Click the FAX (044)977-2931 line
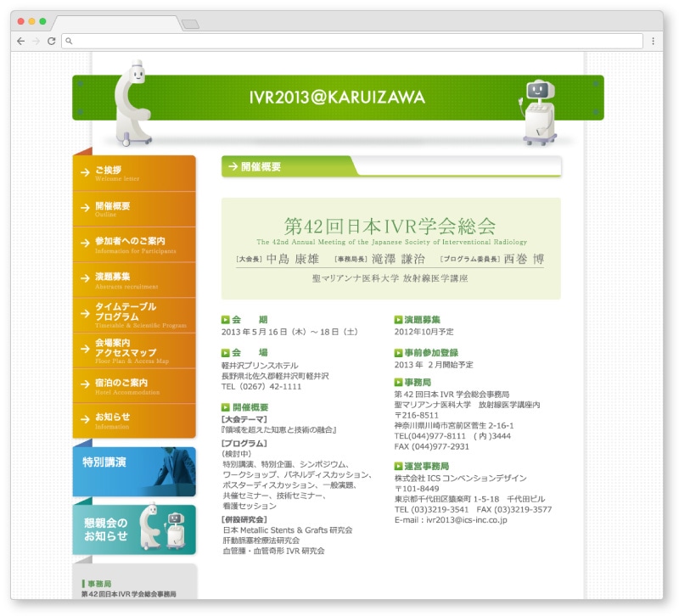679x616 pixels. (x=432, y=447)
